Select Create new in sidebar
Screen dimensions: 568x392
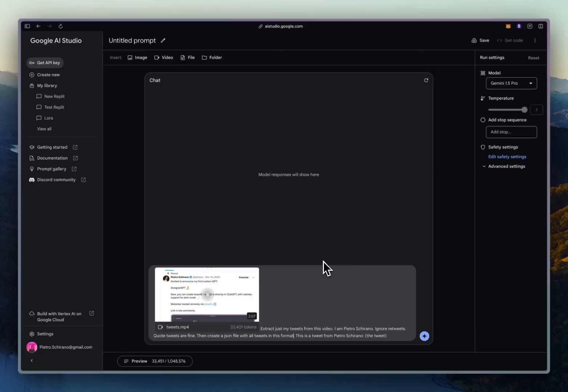pos(44,75)
